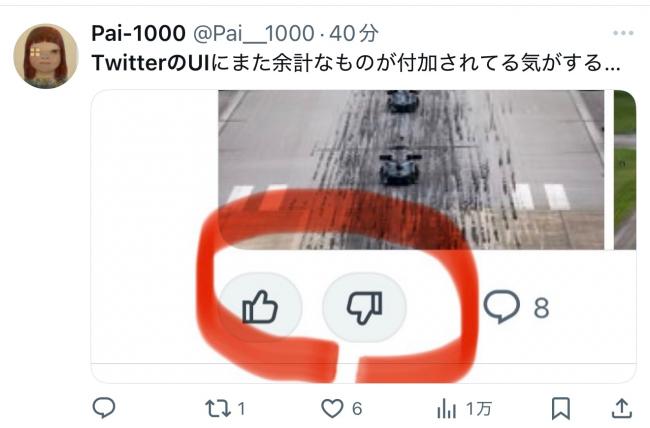Open replies via the speech bubble beside 8

(502, 306)
